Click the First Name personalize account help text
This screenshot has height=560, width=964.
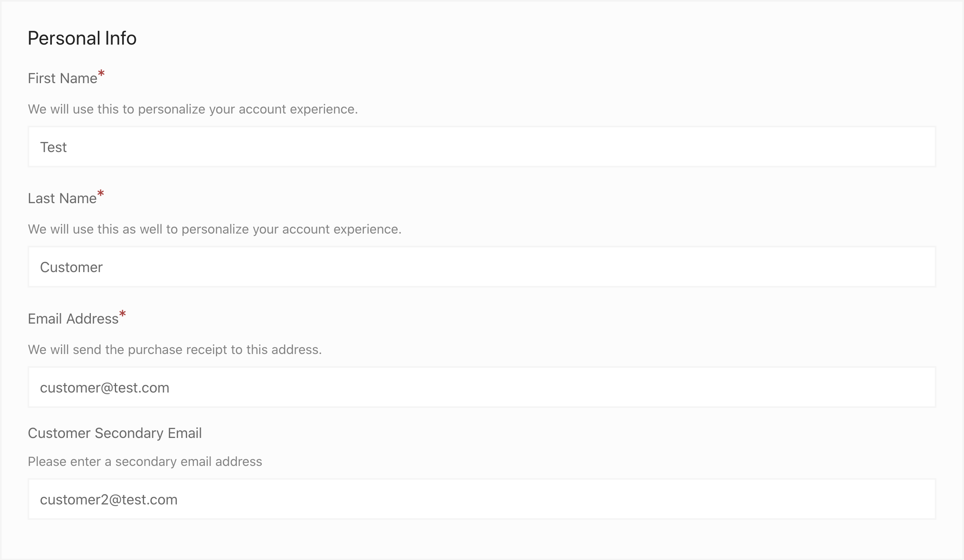193,109
